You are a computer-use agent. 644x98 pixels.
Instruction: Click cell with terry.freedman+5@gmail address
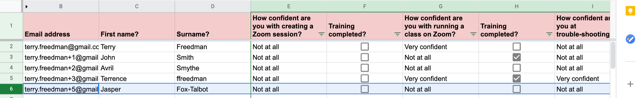pos(61,89)
